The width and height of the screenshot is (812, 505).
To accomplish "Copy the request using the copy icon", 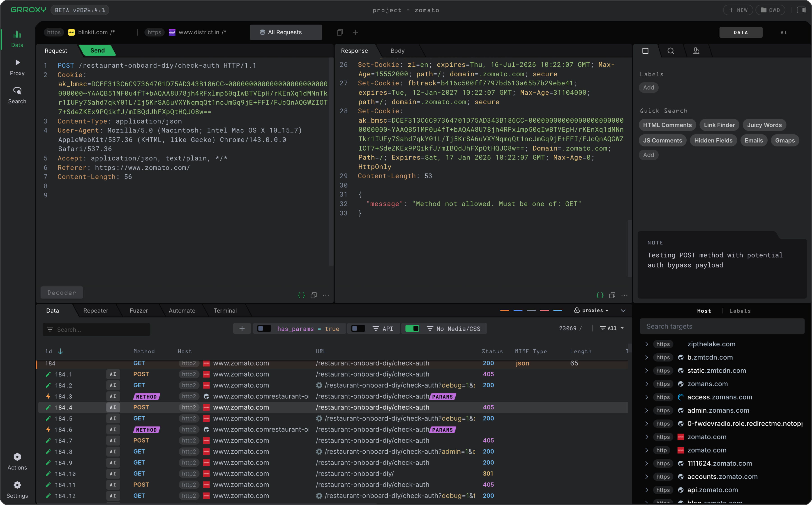I will (314, 295).
